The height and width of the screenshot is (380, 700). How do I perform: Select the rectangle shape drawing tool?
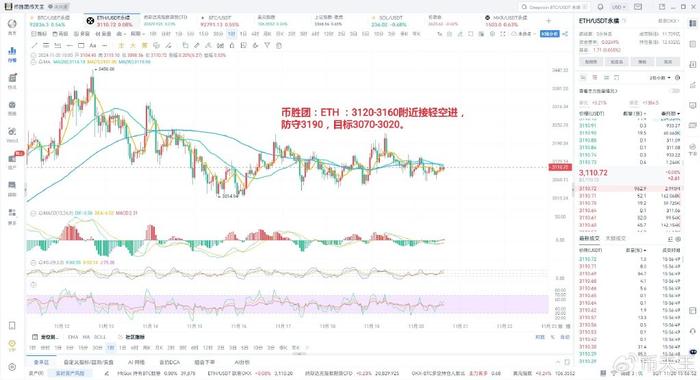(x=81, y=46)
